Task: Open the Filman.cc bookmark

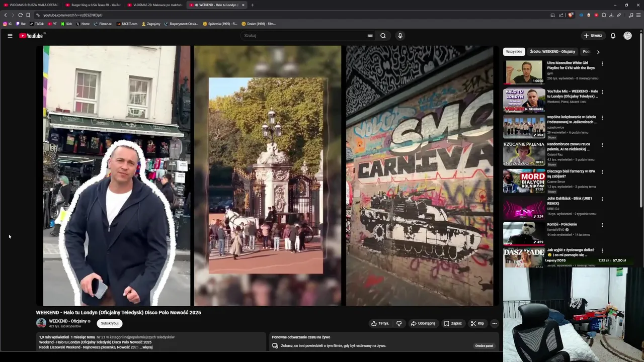Action: tap(103, 24)
